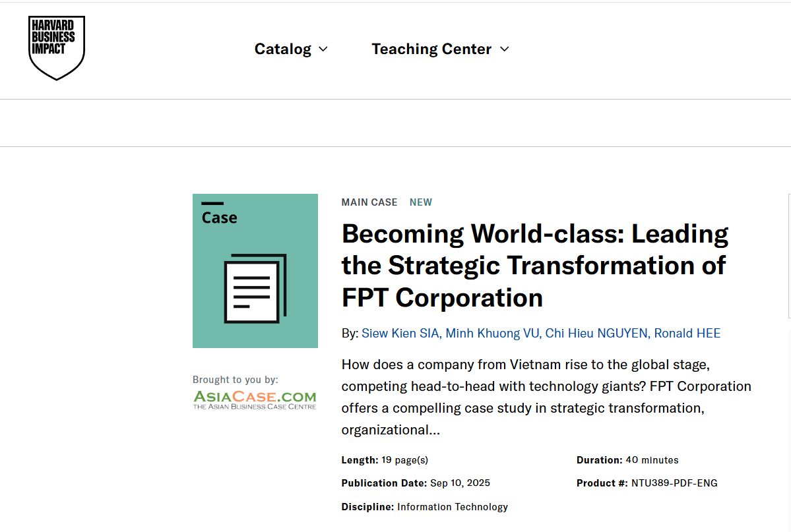The height and width of the screenshot is (532, 791).
Task: Click the truncated case description text
Action: click(546, 397)
